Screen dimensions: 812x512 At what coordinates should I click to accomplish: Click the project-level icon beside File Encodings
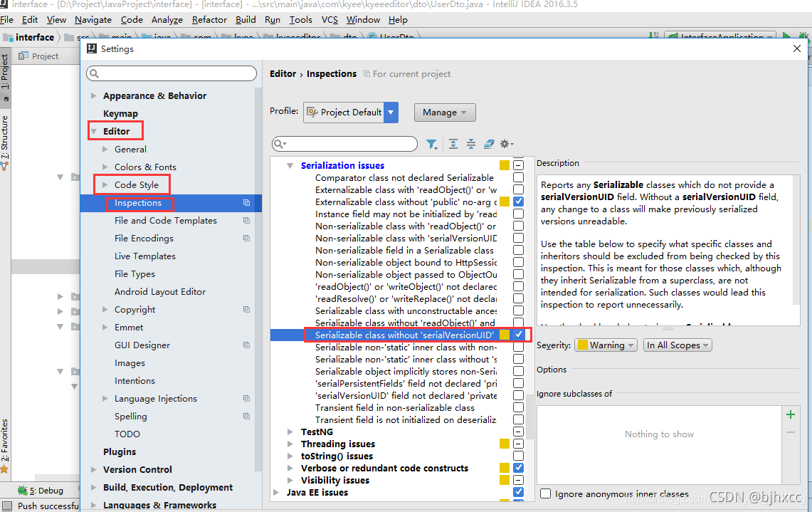pos(246,239)
